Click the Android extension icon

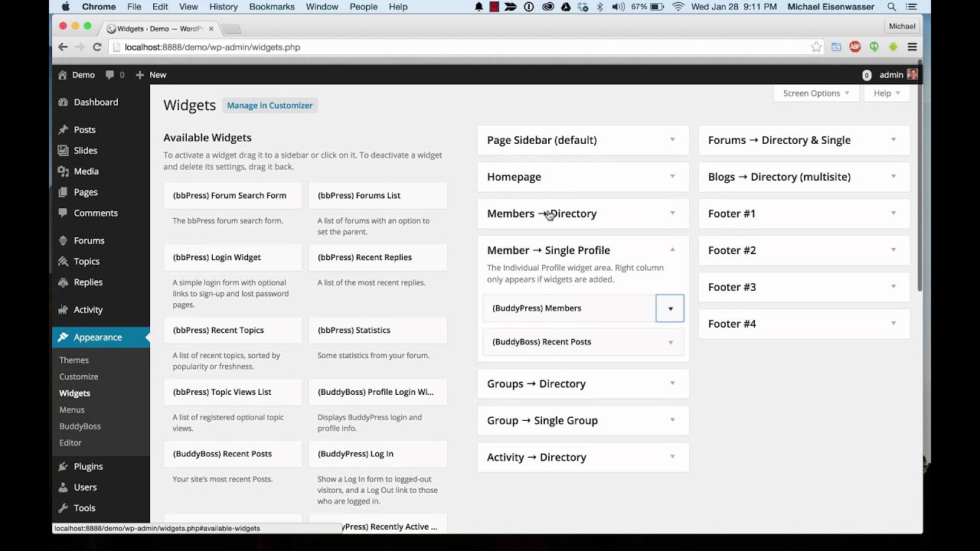(893, 47)
